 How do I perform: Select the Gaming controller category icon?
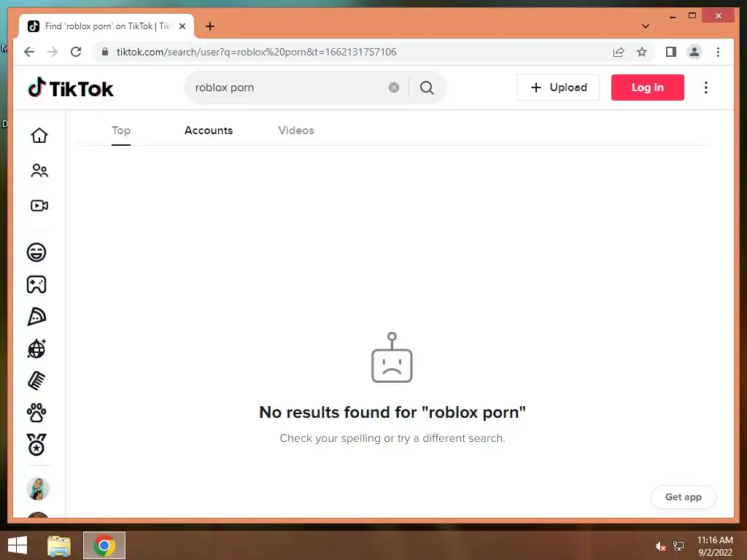click(36, 284)
